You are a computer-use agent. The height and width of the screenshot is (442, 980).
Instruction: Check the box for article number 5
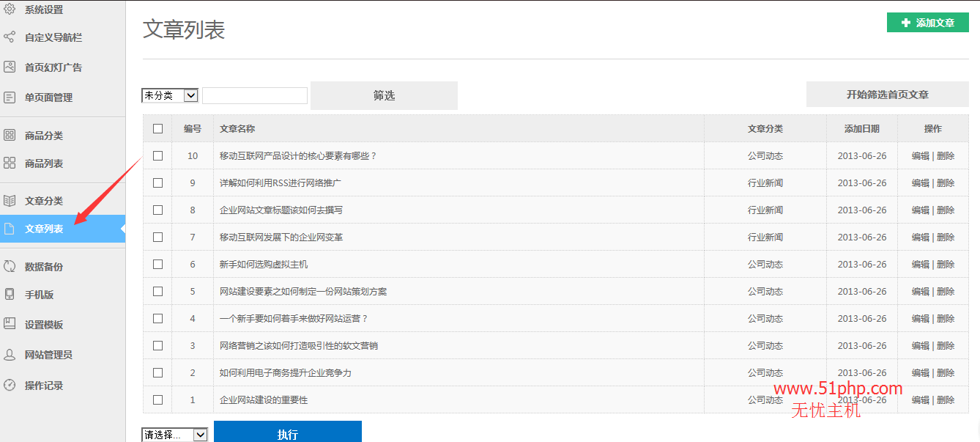coord(157,291)
